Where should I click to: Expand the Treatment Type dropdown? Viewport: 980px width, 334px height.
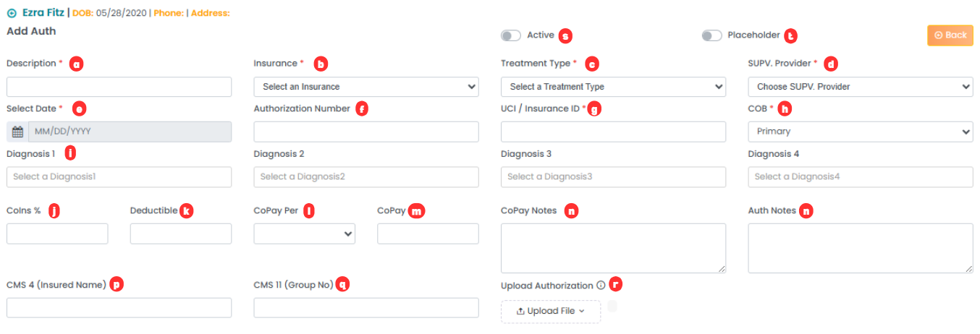pyautogui.click(x=613, y=87)
